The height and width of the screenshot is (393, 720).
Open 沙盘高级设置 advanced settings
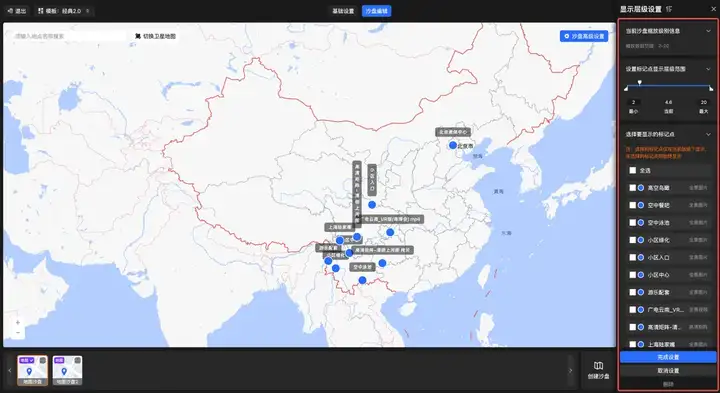[584, 36]
